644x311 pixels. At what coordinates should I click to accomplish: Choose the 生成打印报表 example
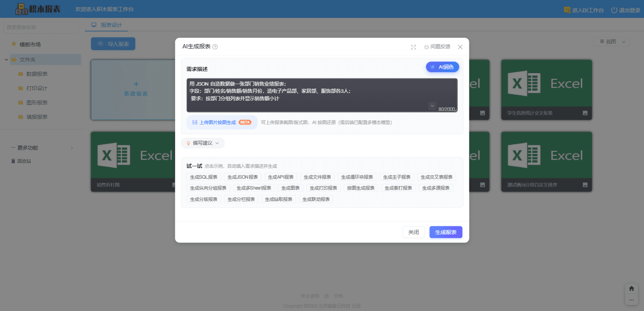point(323,188)
